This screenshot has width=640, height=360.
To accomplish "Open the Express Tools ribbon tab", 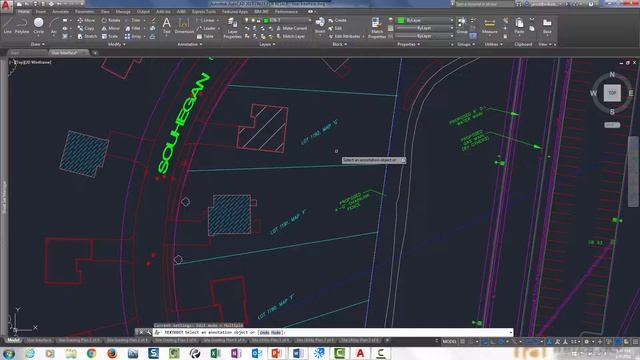I will tap(204, 12).
